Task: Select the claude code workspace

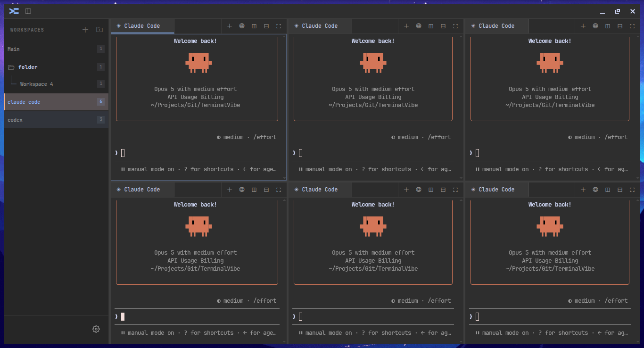Action: pos(56,102)
